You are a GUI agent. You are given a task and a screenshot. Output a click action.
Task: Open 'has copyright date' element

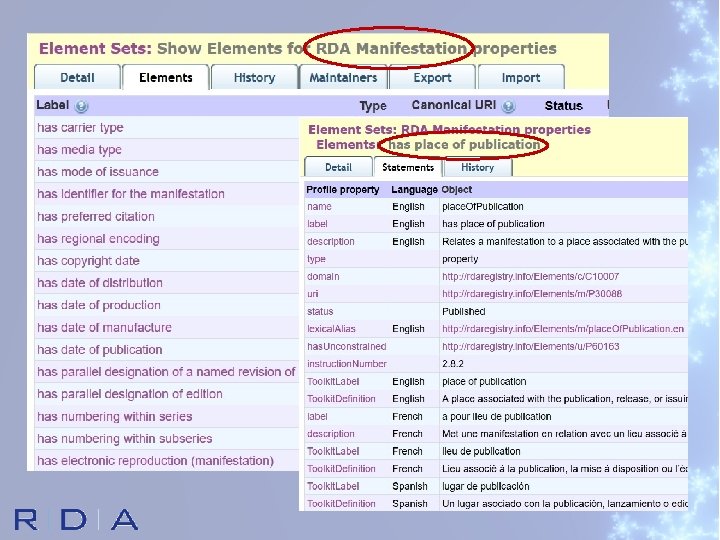tap(88, 261)
